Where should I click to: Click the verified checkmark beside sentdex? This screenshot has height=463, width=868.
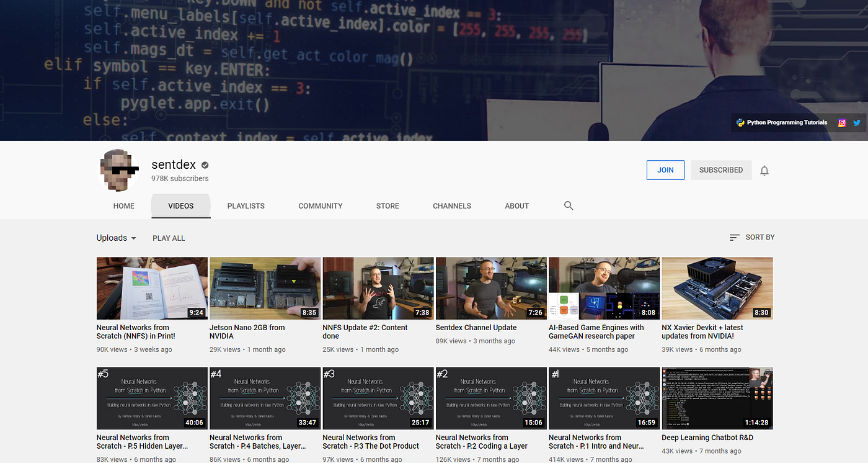[205, 164]
